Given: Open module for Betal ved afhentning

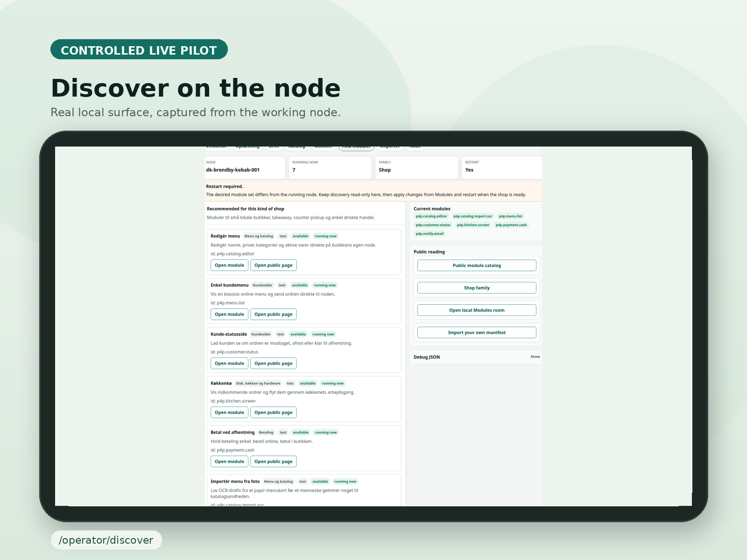Looking at the screenshot, I should (x=229, y=461).
